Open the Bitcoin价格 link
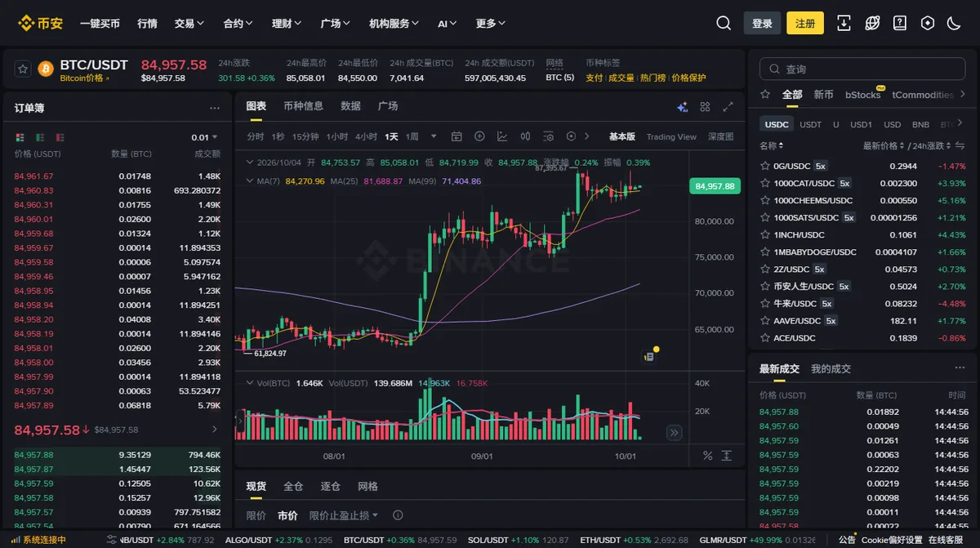 (84, 78)
